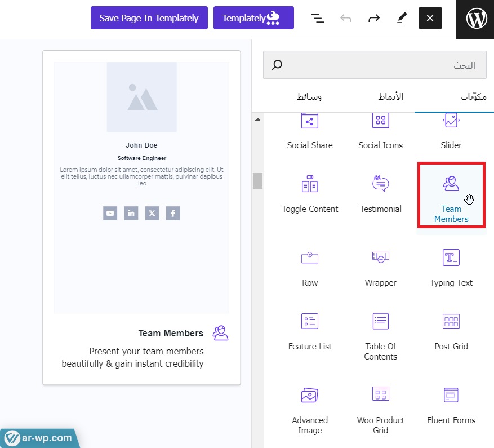Add the Fluent Forms block
This screenshot has height=448, width=494.
[x=451, y=406]
